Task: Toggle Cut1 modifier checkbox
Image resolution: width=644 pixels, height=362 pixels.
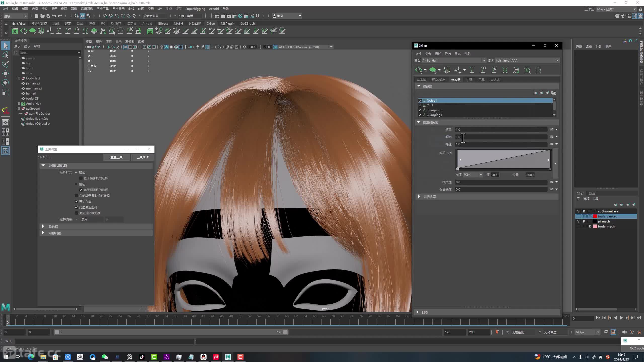Action: click(420, 105)
